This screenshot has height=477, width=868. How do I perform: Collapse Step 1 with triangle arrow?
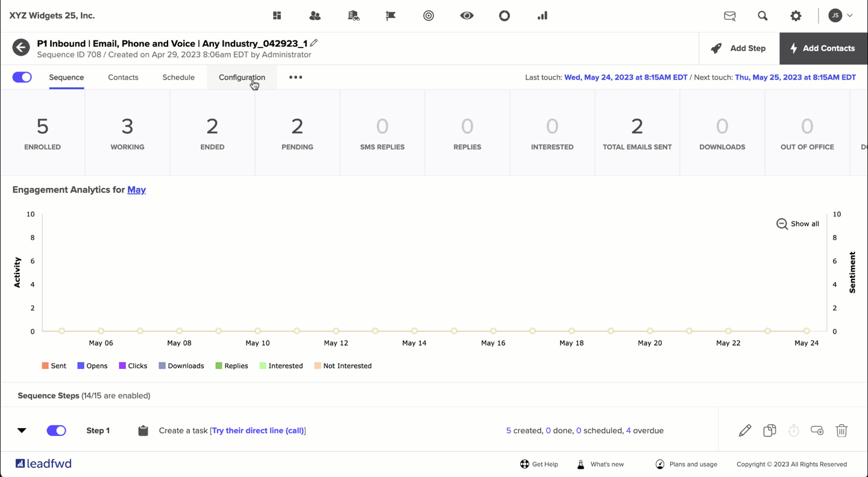(x=22, y=430)
